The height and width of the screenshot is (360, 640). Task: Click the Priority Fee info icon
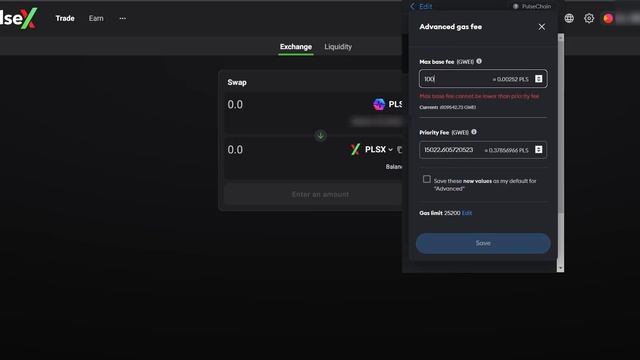point(473,132)
